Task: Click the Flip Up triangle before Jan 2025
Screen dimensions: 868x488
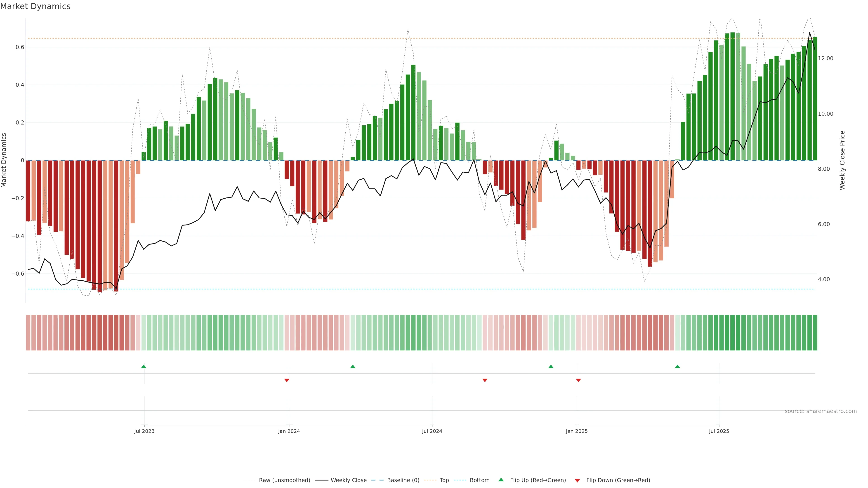Action: pos(551,366)
